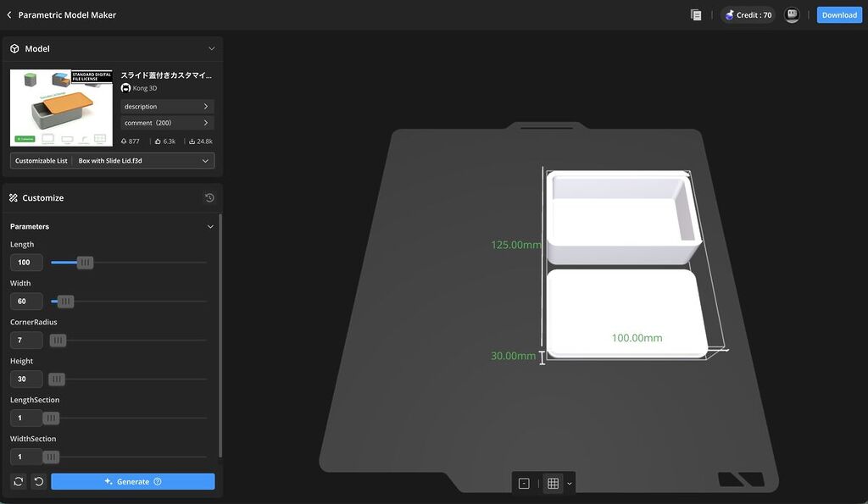Image resolution: width=868 pixels, height=504 pixels.
Task: Toggle the square view button under build plate
Action: tap(524, 483)
